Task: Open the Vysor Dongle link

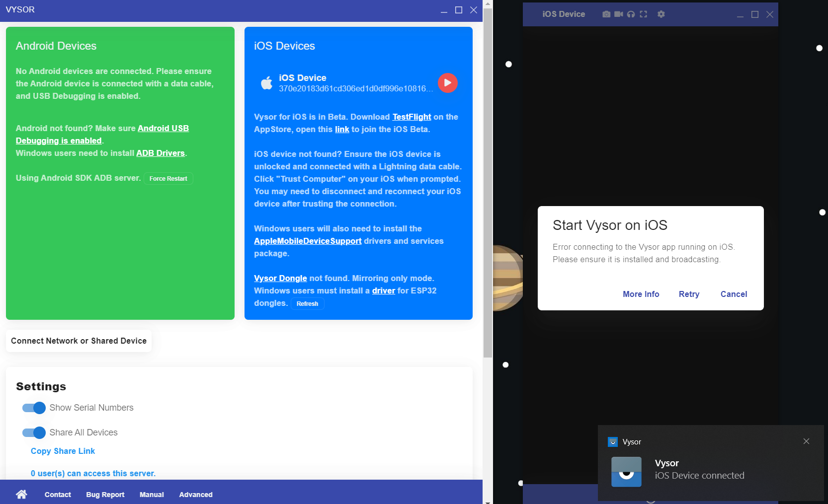Action: 280,278
